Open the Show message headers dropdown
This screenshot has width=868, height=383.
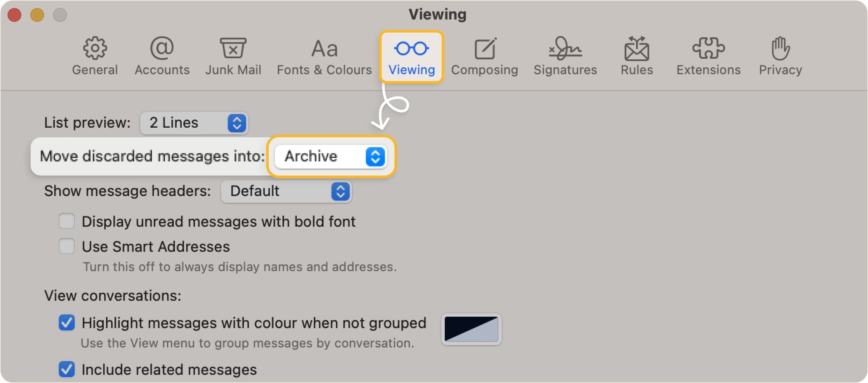point(286,191)
